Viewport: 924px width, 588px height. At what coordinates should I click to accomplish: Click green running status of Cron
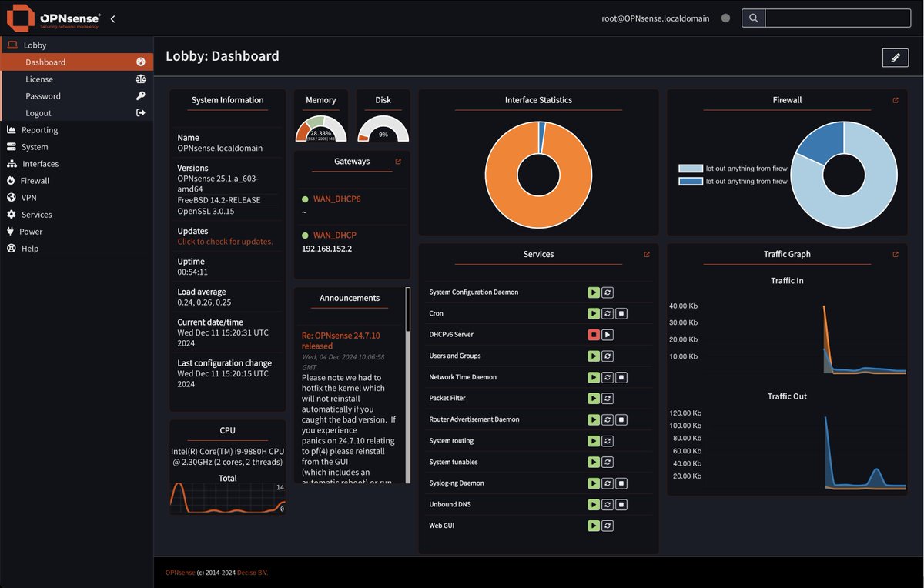[594, 313]
